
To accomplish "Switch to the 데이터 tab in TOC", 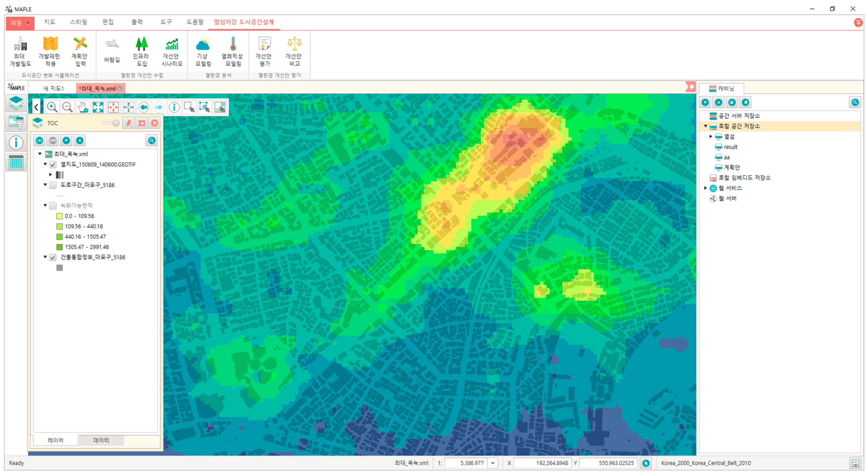I will point(101,440).
